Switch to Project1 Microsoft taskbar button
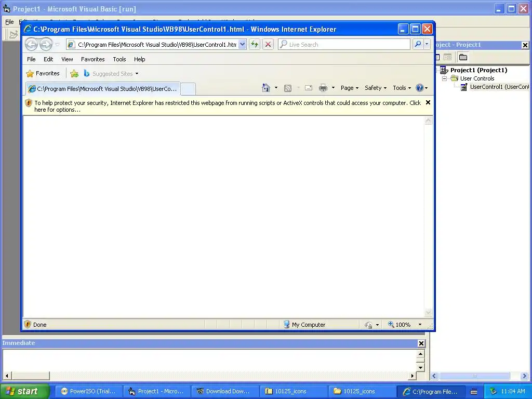532x399 pixels. (x=156, y=391)
